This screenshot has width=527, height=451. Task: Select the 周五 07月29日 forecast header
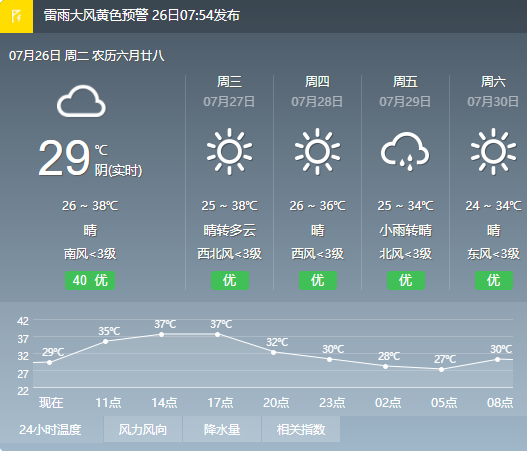click(x=405, y=91)
